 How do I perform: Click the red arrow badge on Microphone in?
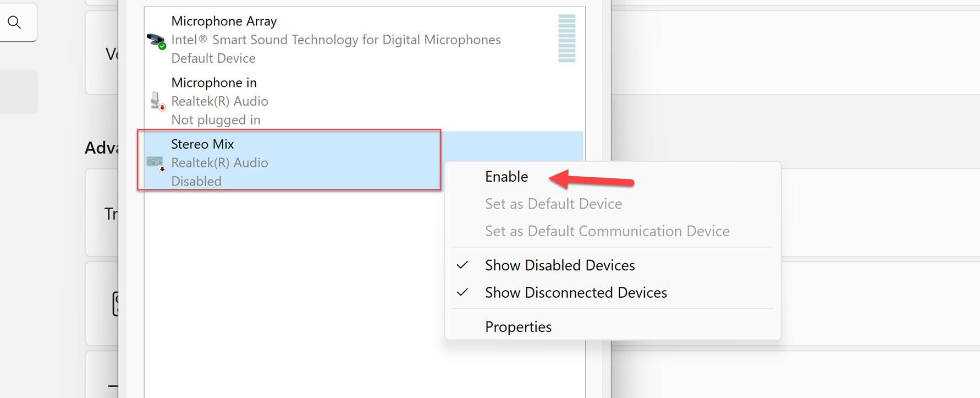[x=161, y=107]
